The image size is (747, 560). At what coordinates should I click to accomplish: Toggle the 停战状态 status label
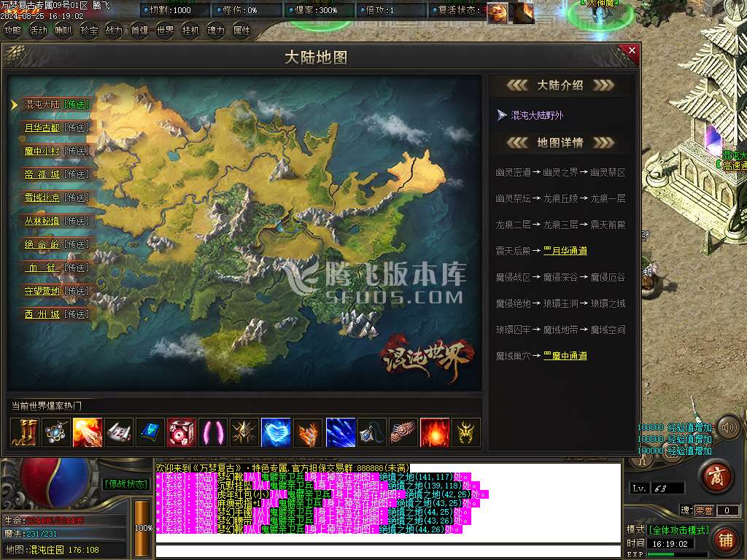(126, 484)
